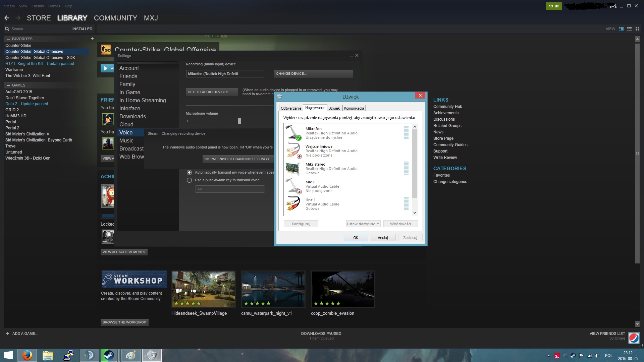Go back with the left arrow

pos(7,18)
